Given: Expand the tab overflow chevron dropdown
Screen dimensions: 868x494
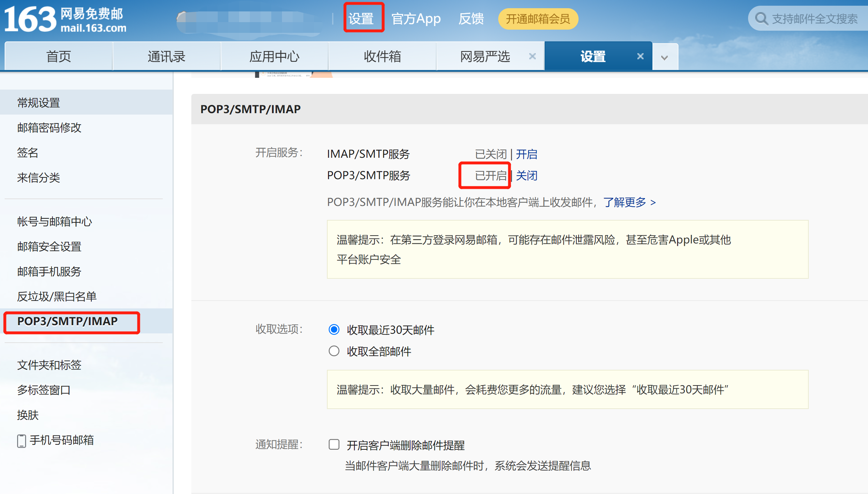Looking at the screenshot, I should [664, 57].
